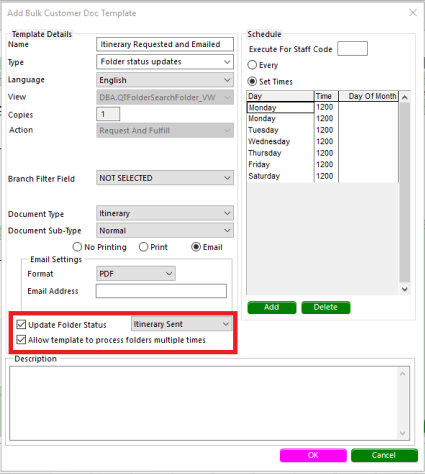
Task: Open Format dropdown showing PDF
Action: [136, 274]
